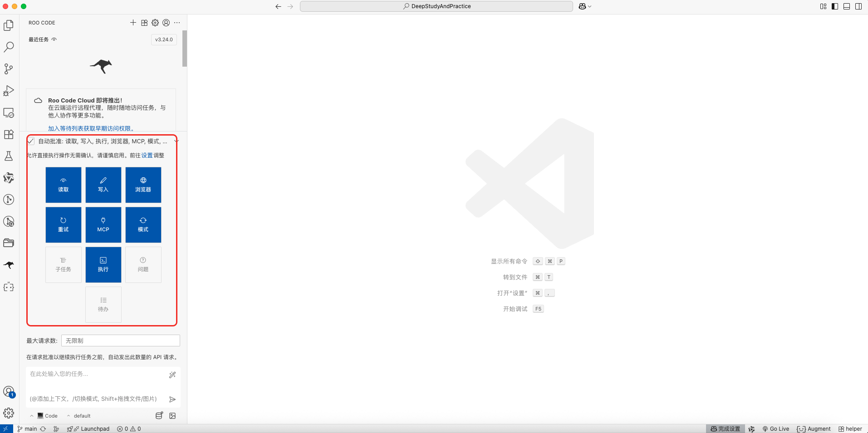This screenshot has width=868, height=433.
Task: Toggle primary sidebar visibility in title bar
Action: 835,6
